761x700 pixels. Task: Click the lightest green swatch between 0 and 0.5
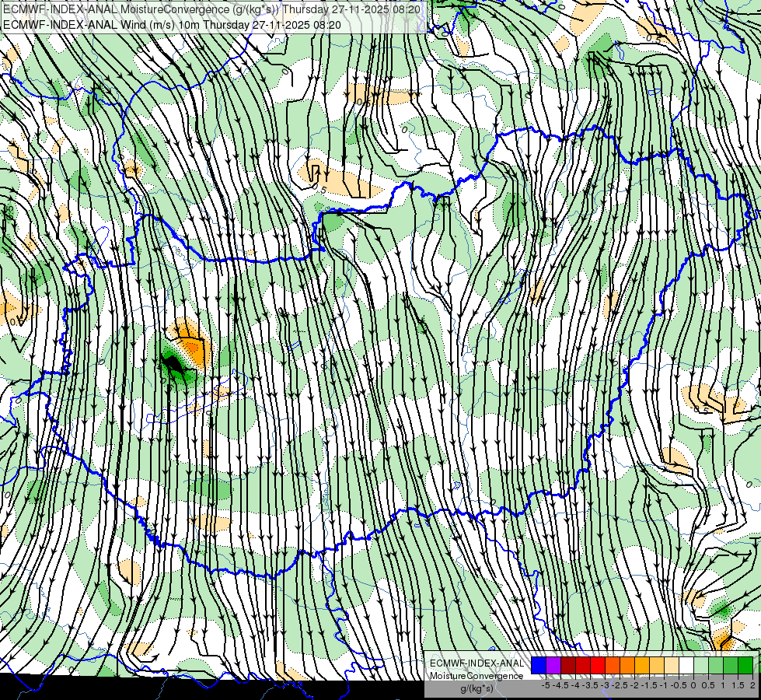coord(701,666)
